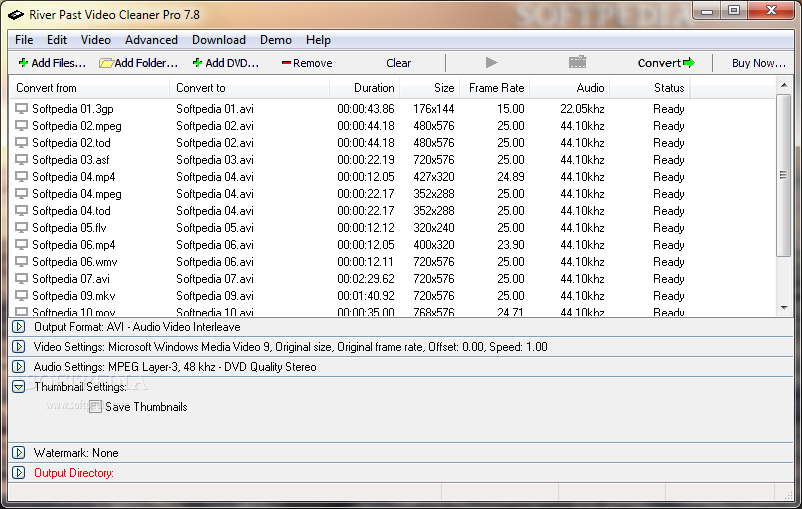Sort by the Convert to column header
The width and height of the screenshot is (802, 509).
pos(249,88)
